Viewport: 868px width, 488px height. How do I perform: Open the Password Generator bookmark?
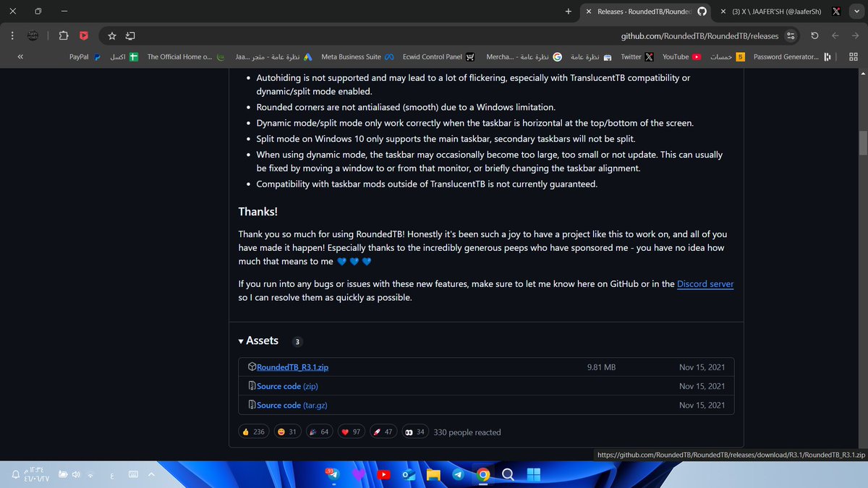793,57
